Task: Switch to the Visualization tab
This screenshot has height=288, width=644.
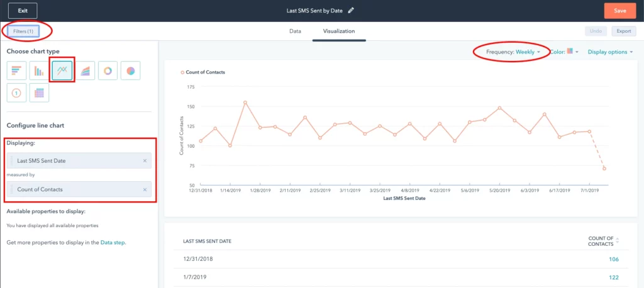Action: [x=339, y=31]
